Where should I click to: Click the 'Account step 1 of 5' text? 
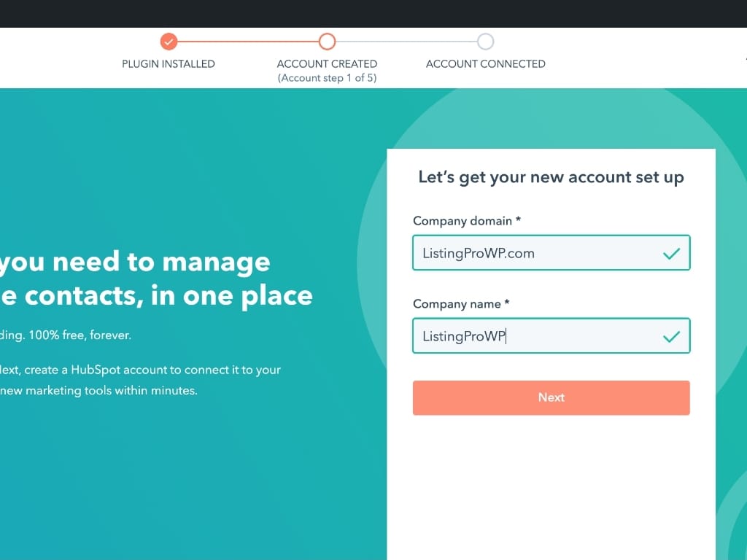point(328,78)
